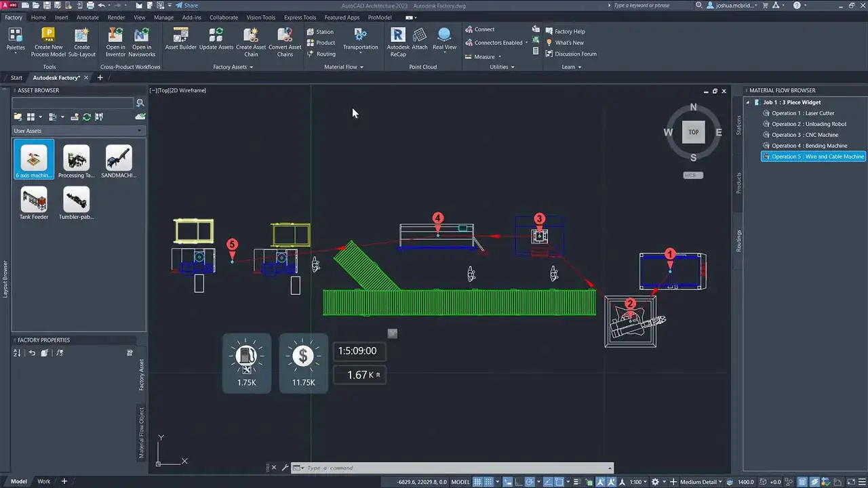The width and height of the screenshot is (868, 488).
Task: Click the Plot (print) icon
Action: [x=90, y=5]
